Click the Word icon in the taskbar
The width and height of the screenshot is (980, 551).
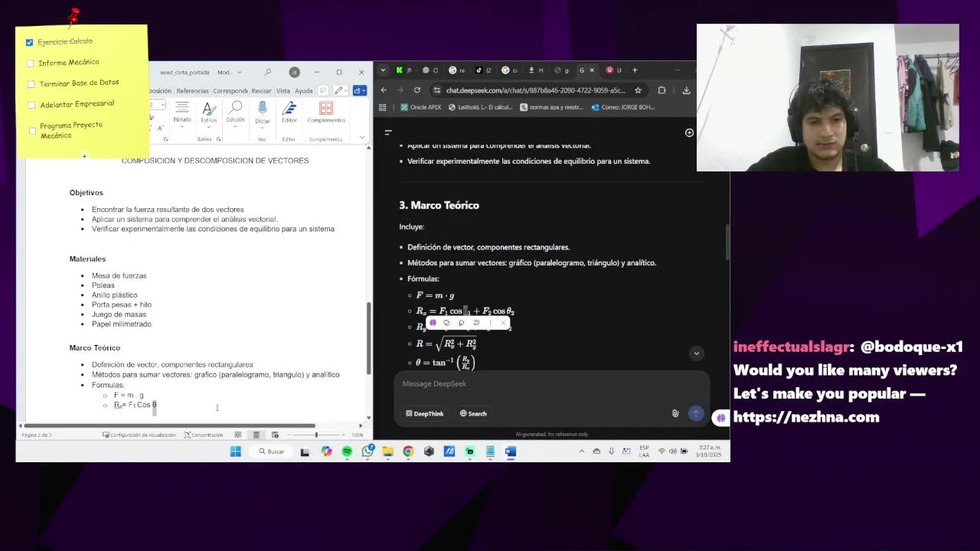tap(511, 452)
